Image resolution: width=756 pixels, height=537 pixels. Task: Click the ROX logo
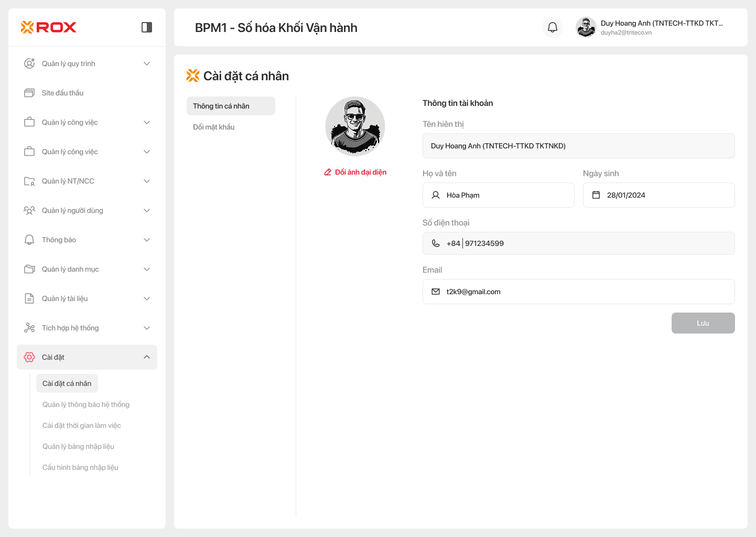click(x=49, y=27)
